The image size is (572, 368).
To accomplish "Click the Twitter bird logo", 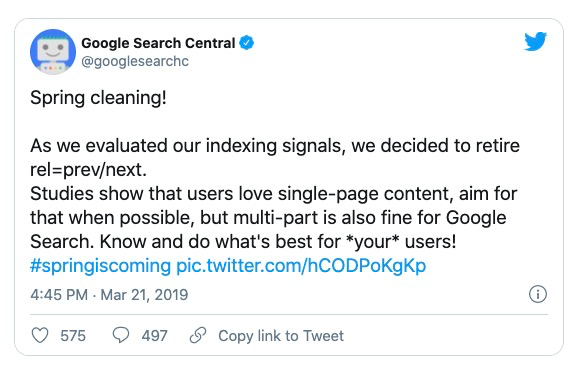I will (x=536, y=41).
